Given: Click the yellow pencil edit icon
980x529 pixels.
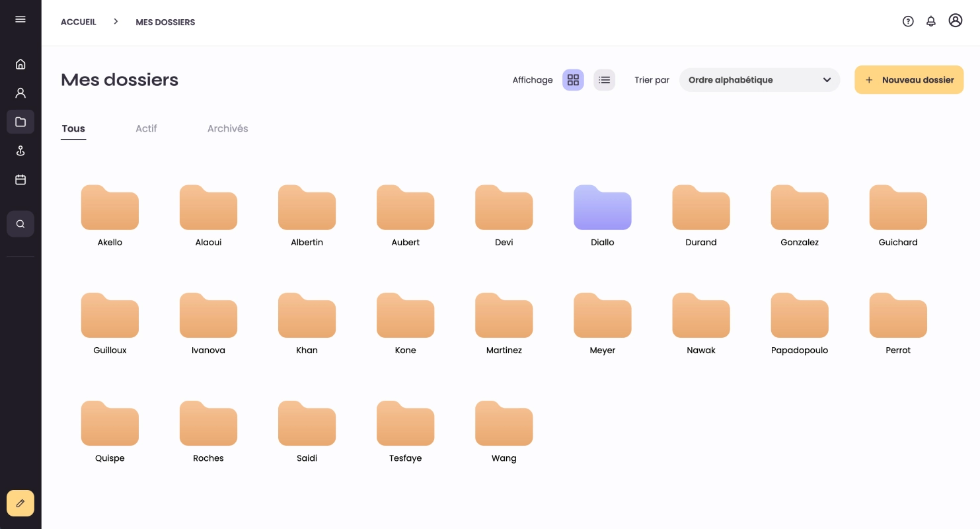Looking at the screenshot, I should (x=20, y=503).
